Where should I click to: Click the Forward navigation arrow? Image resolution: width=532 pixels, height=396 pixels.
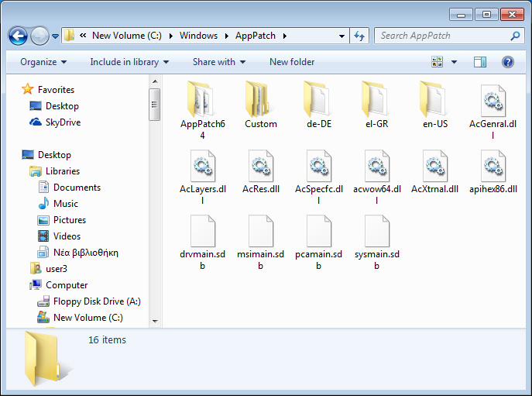tap(39, 36)
